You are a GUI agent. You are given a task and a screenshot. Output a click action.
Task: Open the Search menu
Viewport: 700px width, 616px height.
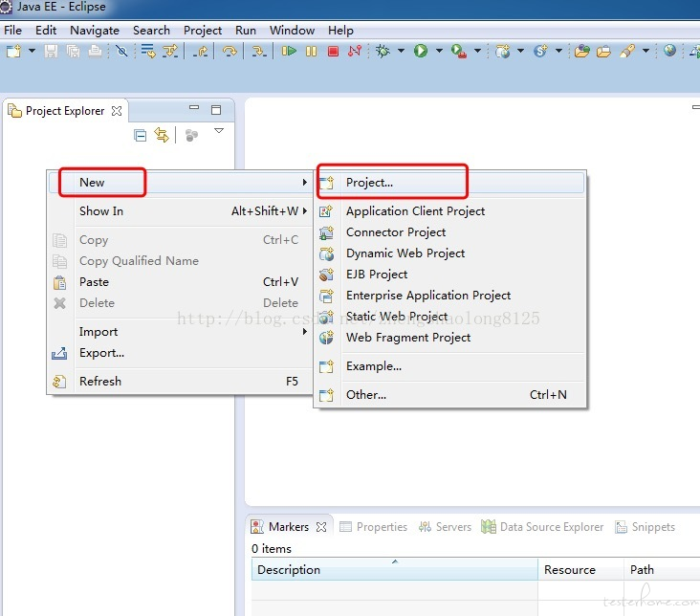(151, 31)
